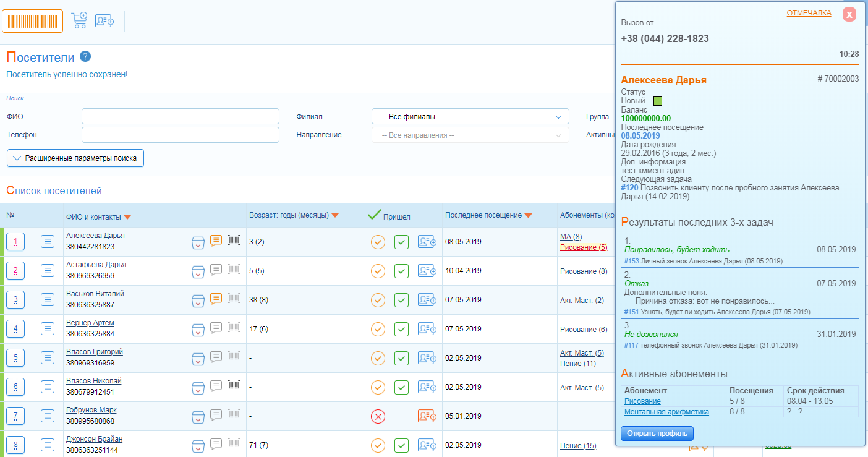Click the barcode scanner icon in top toolbar
Screen dimensions: 868x457
click(32, 21)
